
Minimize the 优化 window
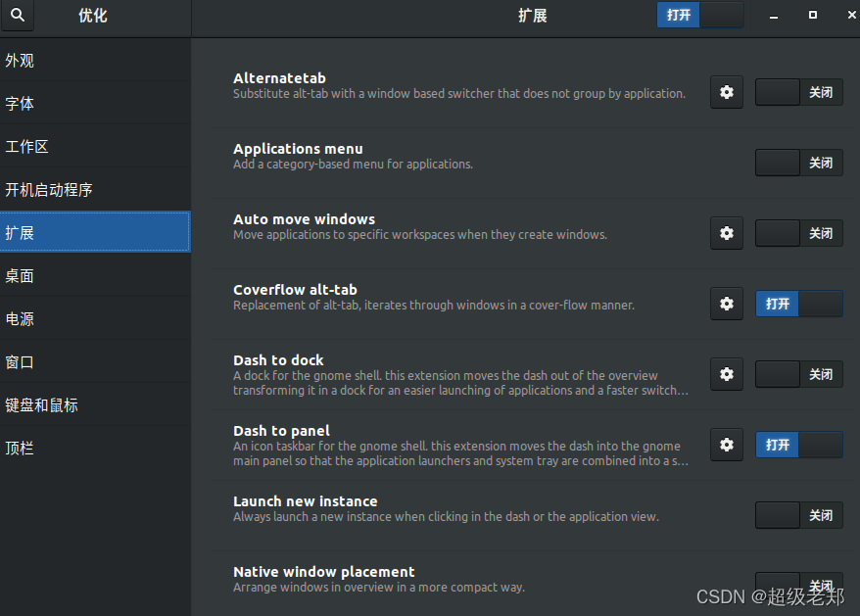coord(774,16)
